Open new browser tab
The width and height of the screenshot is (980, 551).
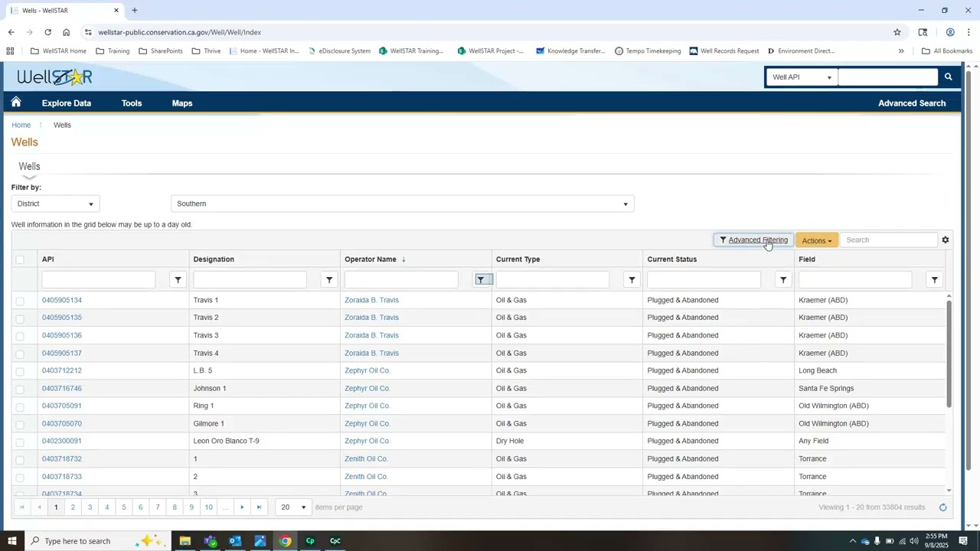(x=135, y=10)
